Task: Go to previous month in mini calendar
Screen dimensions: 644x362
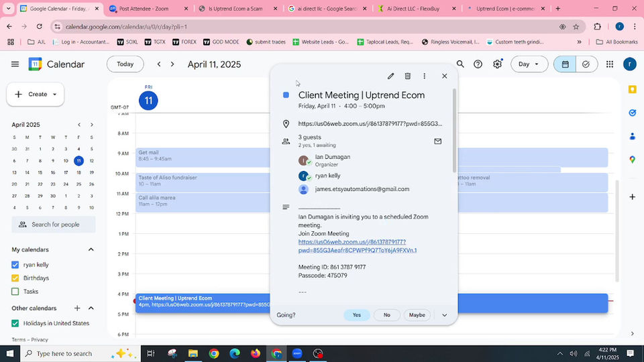Action: click(79, 125)
